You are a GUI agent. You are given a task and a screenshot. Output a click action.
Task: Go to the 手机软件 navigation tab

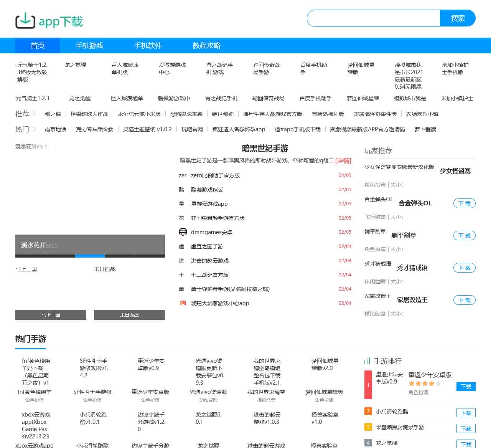pyautogui.click(x=148, y=45)
